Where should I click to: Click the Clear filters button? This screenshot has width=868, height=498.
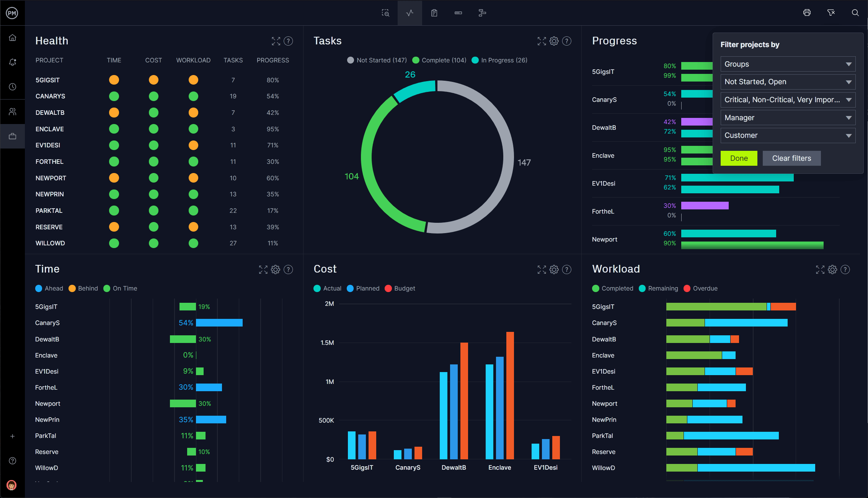pos(791,158)
